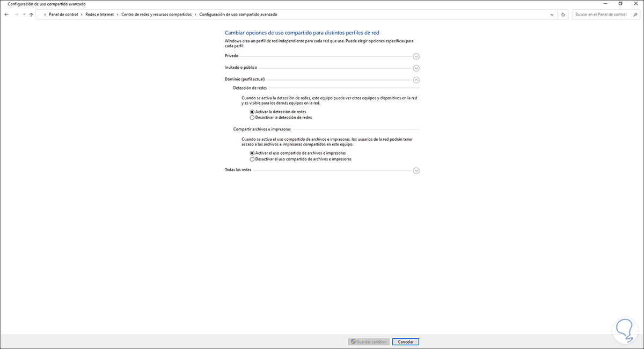644x349 pixels.
Task: Click the Cancelar button
Action: click(x=405, y=341)
